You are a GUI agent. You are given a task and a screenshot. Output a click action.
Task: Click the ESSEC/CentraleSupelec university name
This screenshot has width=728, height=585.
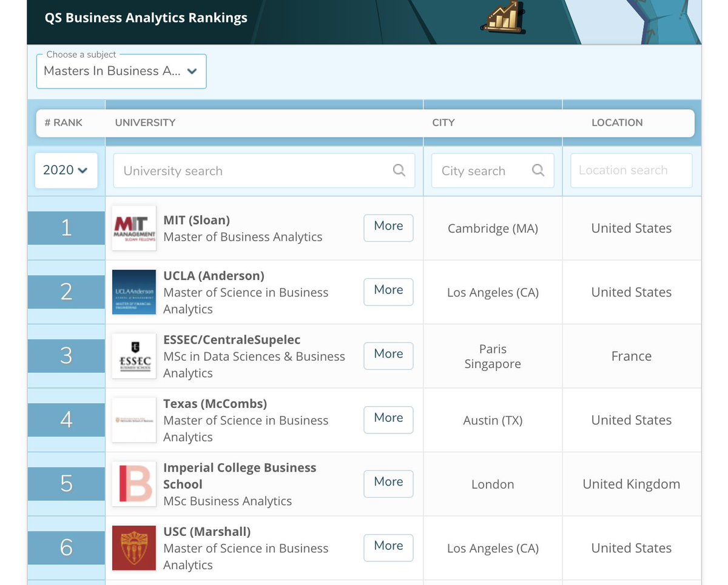pyautogui.click(x=232, y=339)
